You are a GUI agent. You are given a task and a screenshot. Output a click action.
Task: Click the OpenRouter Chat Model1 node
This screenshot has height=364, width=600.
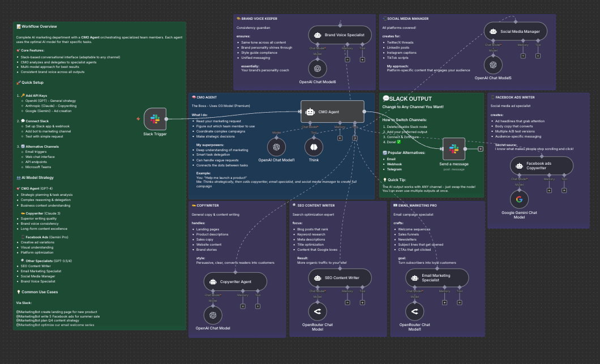414,311
